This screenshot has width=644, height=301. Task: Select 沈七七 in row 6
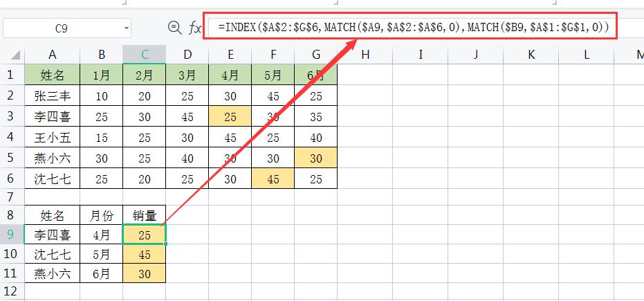click(x=52, y=179)
